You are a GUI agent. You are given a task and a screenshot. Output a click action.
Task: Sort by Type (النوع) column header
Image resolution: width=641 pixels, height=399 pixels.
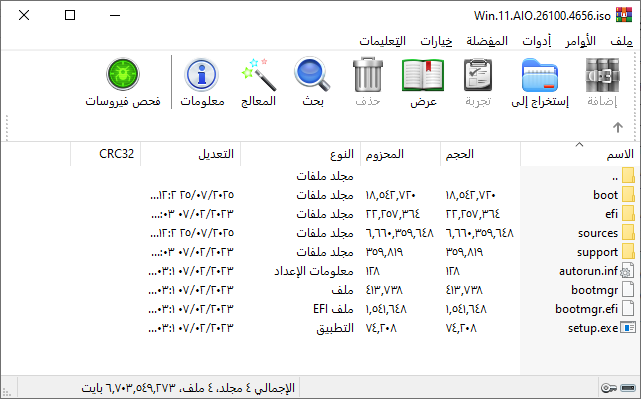point(300,154)
